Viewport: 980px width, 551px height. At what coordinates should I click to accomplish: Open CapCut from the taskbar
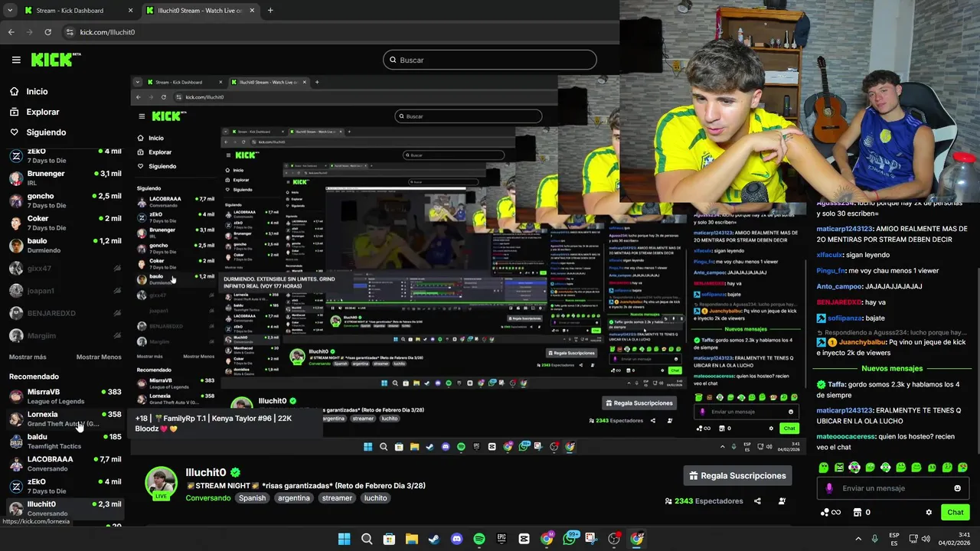(524, 539)
